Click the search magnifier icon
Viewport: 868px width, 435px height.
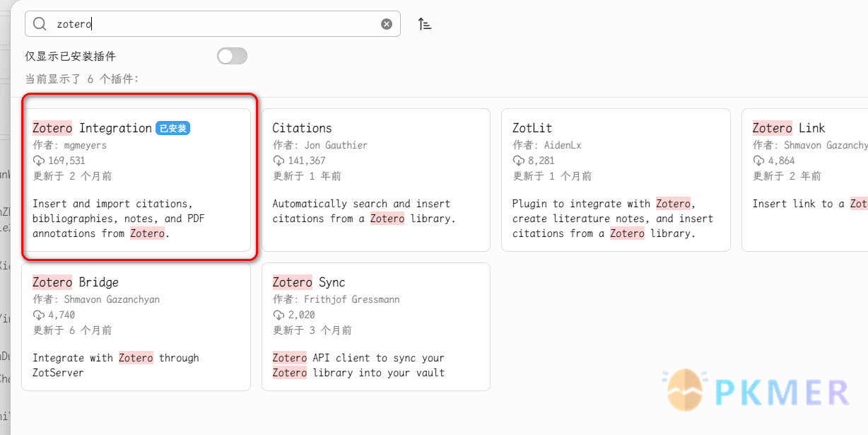point(40,24)
